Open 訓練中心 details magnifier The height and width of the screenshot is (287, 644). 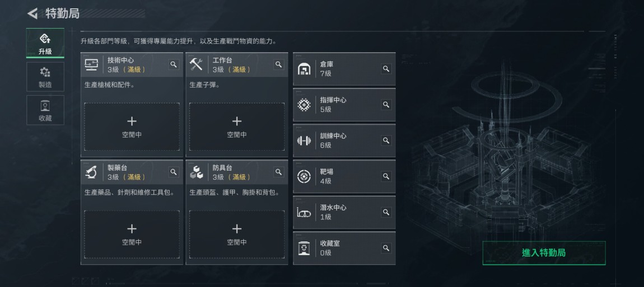[386, 140]
